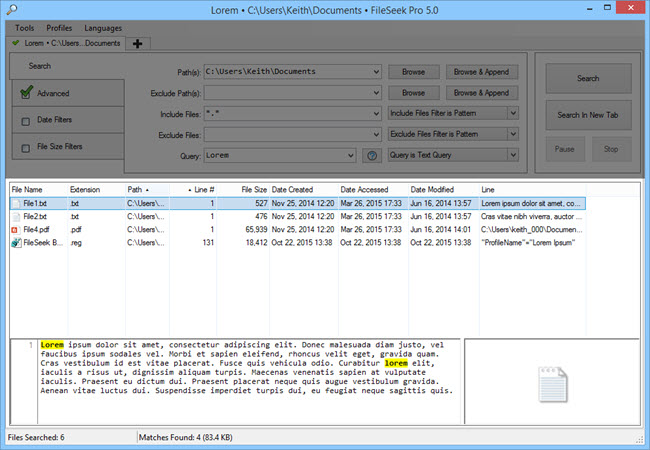Click the document preview icon in lower right pane
Image resolution: width=650 pixels, height=450 pixels.
click(x=553, y=385)
